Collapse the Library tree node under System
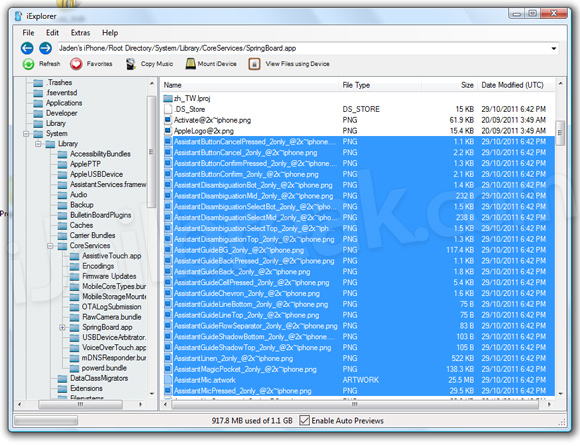Screen dimensions: 580x446 click(x=38, y=144)
